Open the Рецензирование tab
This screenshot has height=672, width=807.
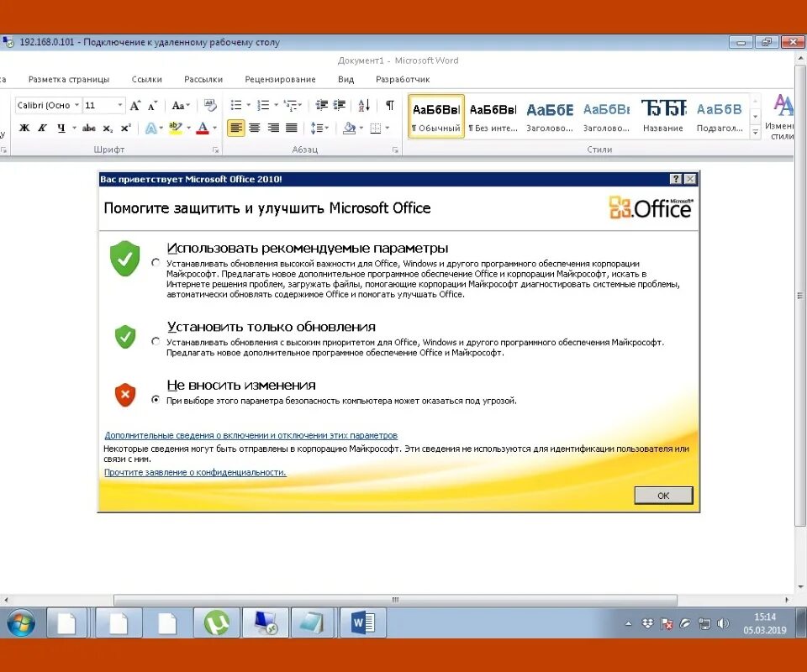(x=280, y=79)
